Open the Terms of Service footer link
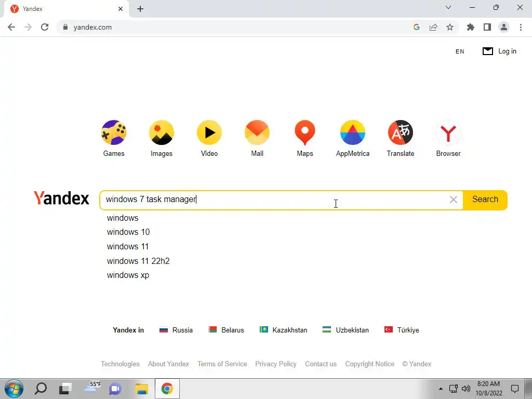Screen dimensions: 532x399 (x=222, y=364)
